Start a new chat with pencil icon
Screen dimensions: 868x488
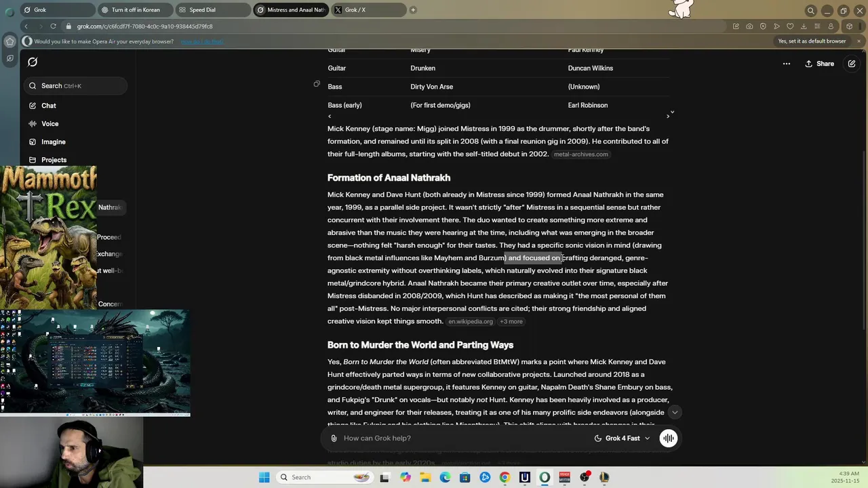[852, 64]
